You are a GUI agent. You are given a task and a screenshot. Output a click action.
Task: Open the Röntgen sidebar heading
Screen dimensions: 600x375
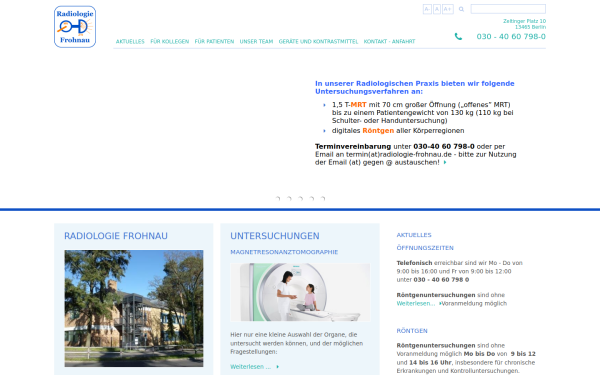(x=412, y=331)
